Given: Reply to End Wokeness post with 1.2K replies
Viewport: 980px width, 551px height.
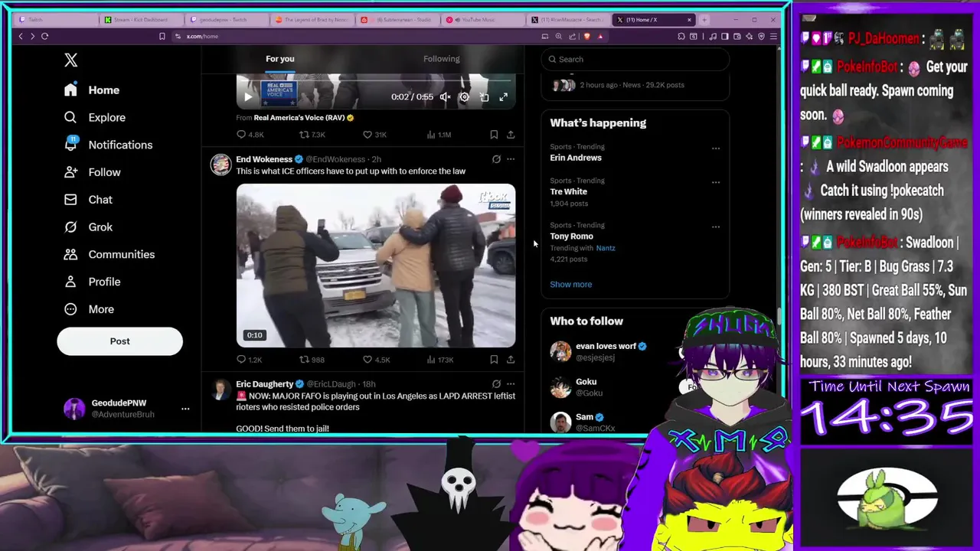Looking at the screenshot, I should point(249,360).
